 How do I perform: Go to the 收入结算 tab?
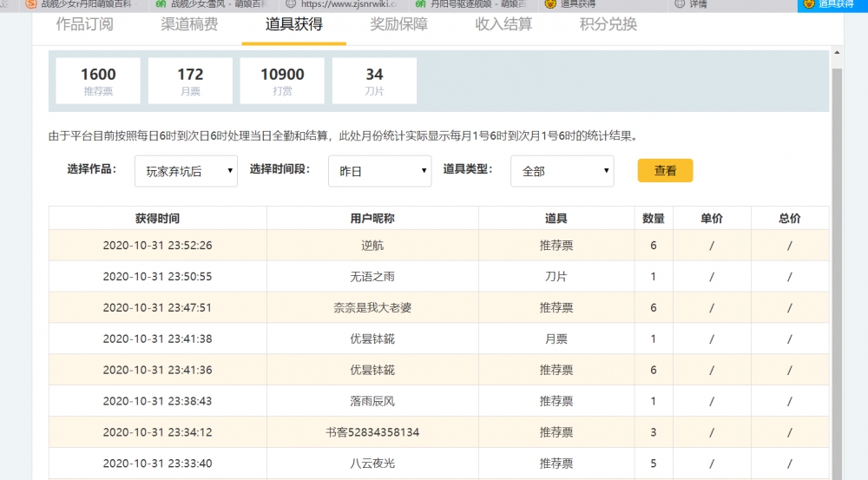(x=503, y=24)
